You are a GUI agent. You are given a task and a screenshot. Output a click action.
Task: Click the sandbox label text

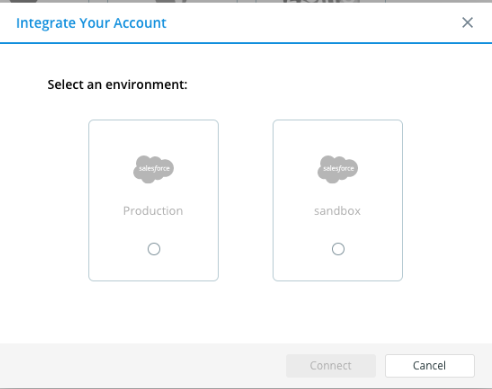click(x=337, y=211)
